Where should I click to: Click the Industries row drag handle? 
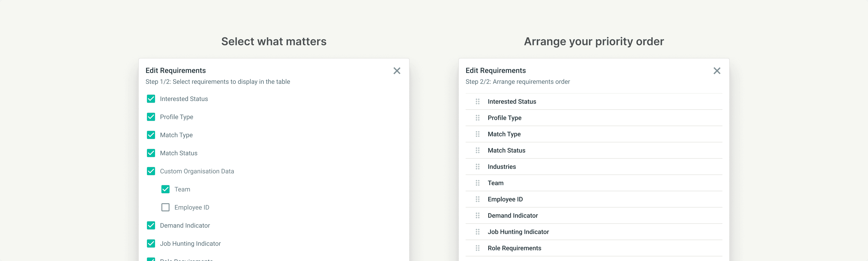(x=477, y=167)
